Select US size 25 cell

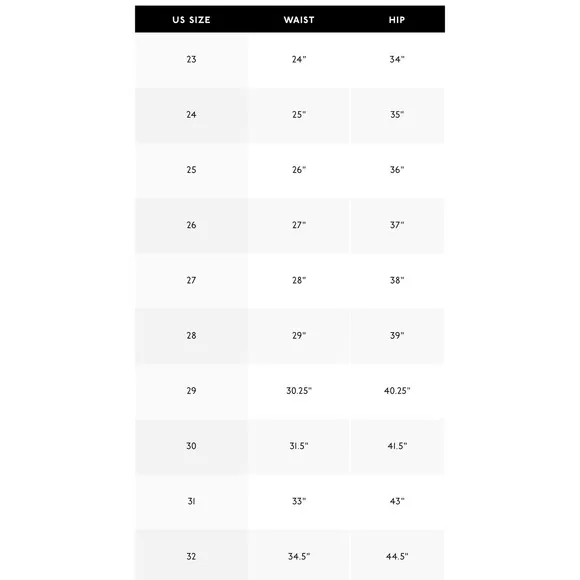pos(191,170)
